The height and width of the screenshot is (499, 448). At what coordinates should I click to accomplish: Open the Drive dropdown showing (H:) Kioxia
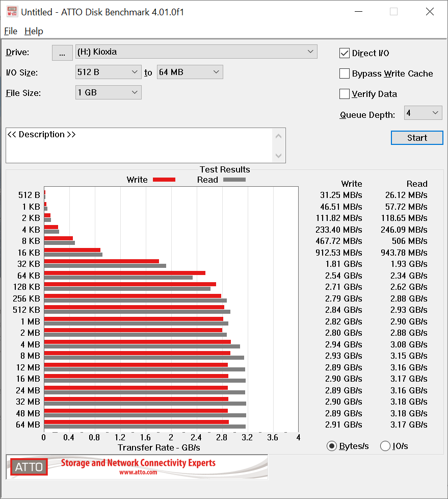point(196,52)
